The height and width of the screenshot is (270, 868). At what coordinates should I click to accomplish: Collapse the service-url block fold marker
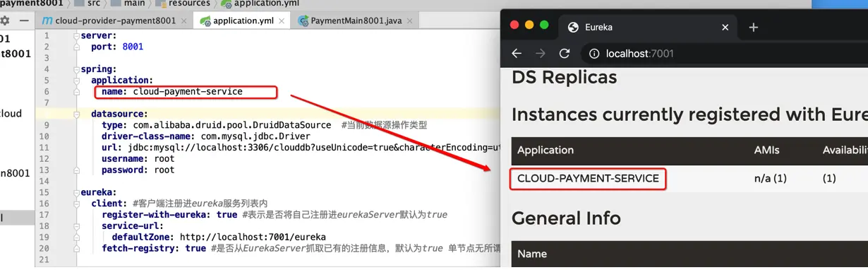(x=77, y=226)
